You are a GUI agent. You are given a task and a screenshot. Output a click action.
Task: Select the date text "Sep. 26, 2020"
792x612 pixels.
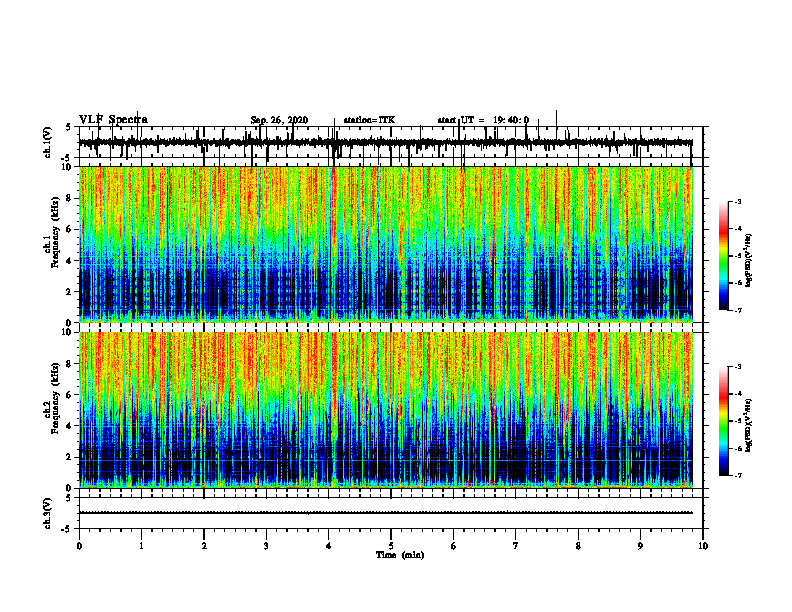pyautogui.click(x=279, y=120)
